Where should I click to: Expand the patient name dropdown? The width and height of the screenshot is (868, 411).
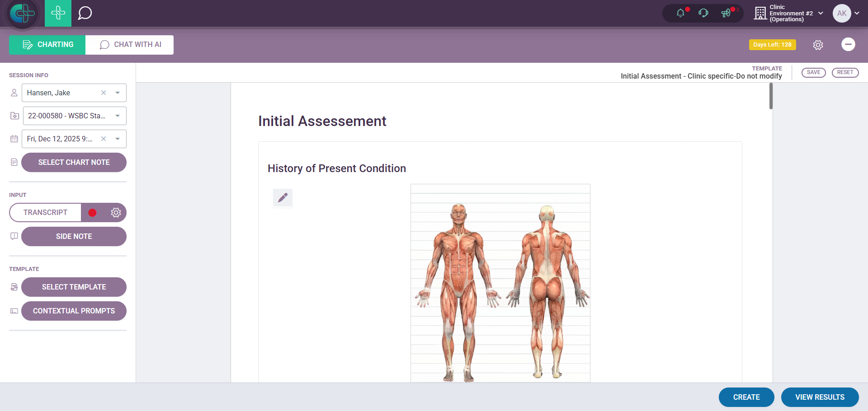pos(118,93)
